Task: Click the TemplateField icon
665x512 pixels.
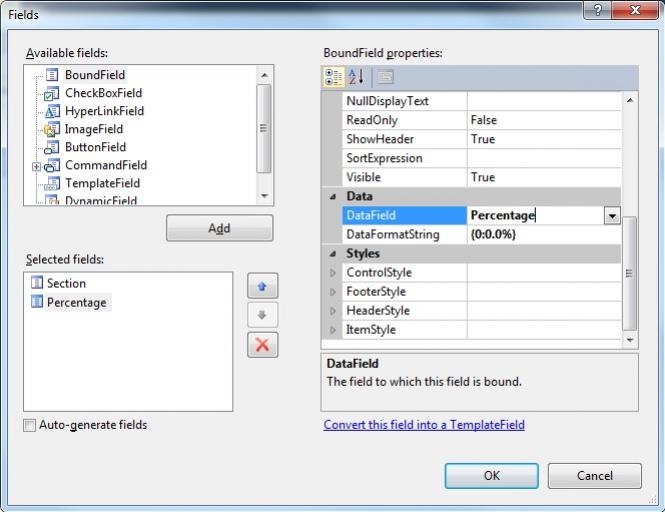Action: (52, 183)
